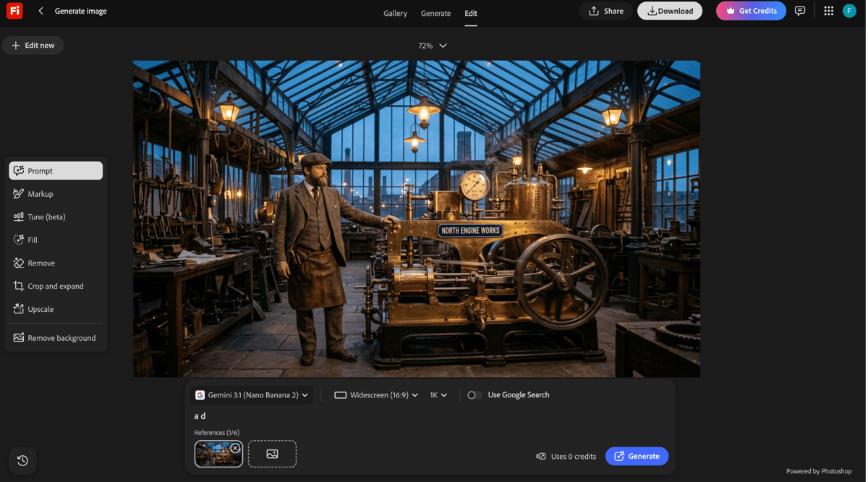Open the Adobe Firefly home logo
The image size is (868, 482).
pos(14,11)
